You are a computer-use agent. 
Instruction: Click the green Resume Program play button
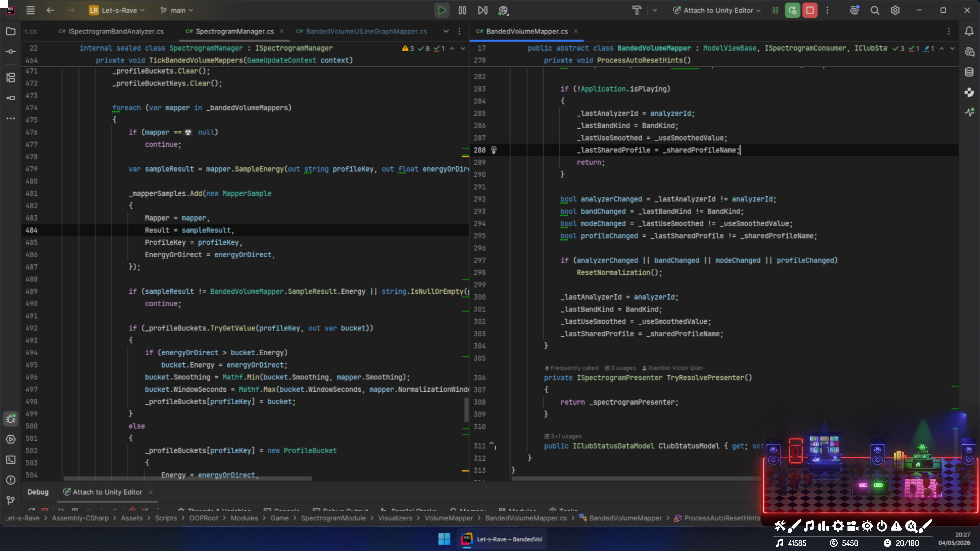click(x=442, y=10)
